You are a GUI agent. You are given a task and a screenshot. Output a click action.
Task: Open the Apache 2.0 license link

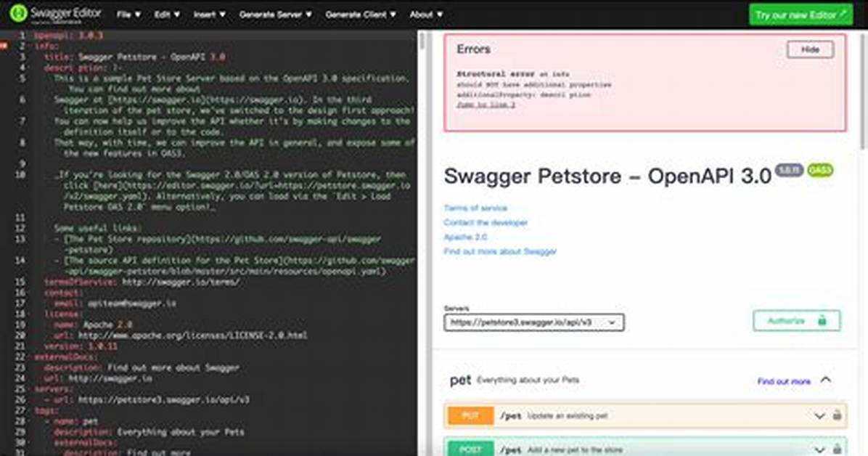coord(465,237)
